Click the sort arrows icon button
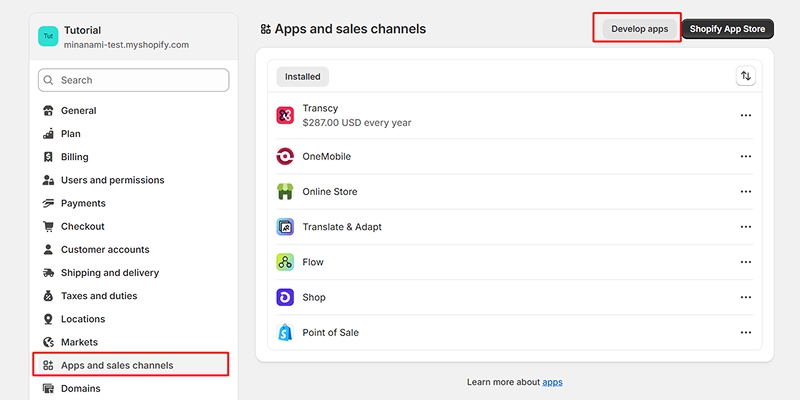The width and height of the screenshot is (800, 400). point(746,77)
